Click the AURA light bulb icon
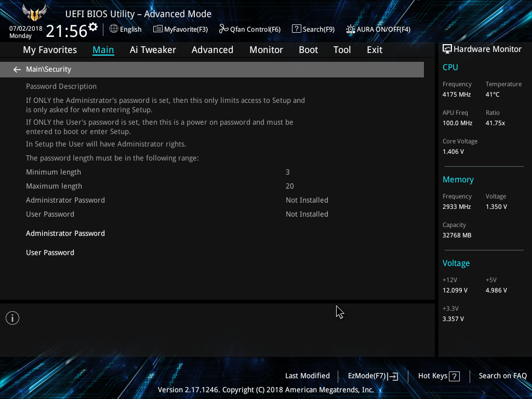This screenshot has height=399, width=532. coord(351,29)
